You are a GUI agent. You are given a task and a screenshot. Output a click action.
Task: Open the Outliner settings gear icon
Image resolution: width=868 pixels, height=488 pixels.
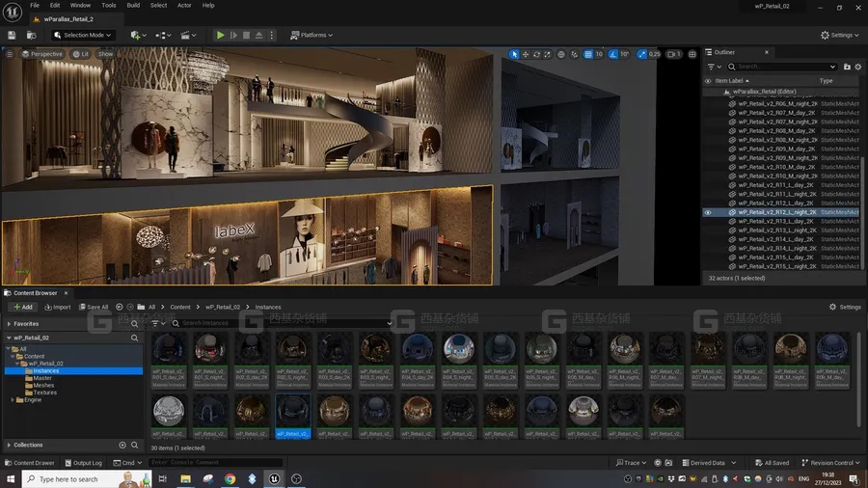tap(858, 67)
